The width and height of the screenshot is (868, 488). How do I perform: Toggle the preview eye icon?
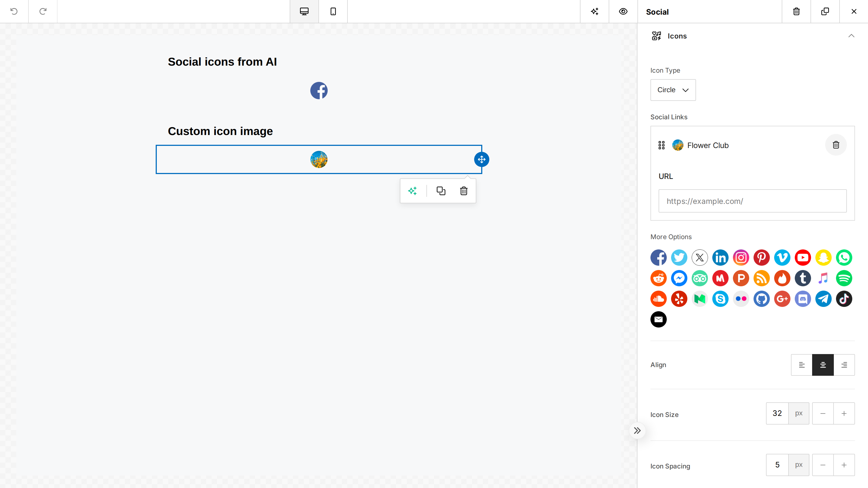[623, 11]
